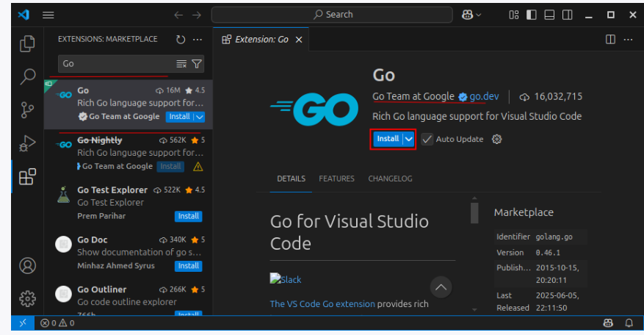
Task: Open Go Team at Google publisher link
Action: pyautogui.click(x=413, y=96)
